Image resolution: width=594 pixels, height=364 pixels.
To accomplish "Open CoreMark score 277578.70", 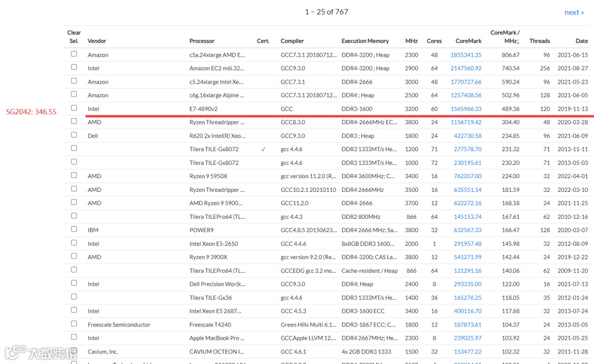I will 468,149.
